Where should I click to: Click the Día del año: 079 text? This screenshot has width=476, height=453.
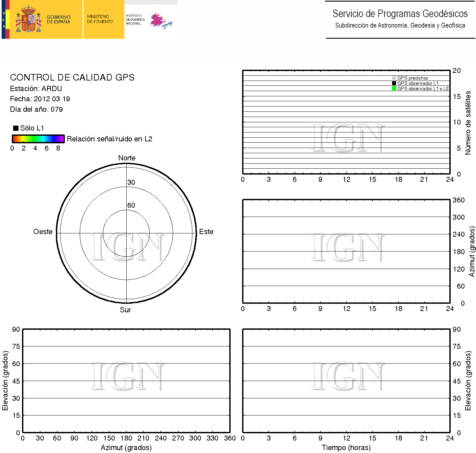click(x=36, y=109)
